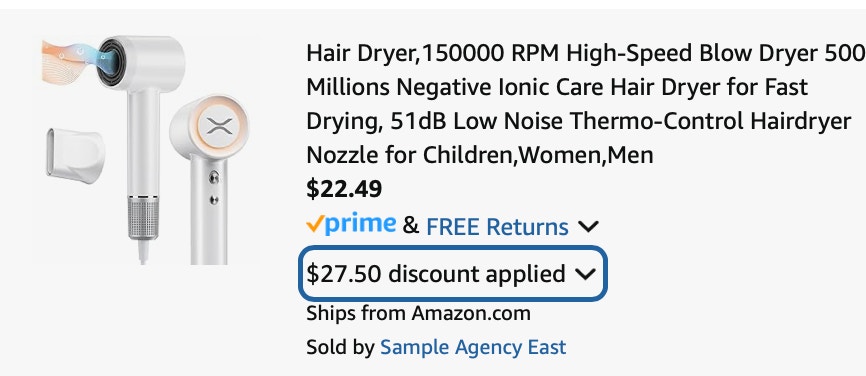Click the "Sold by" label
Image resolution: width=866 pixels, height=376 pixels.
click(x=341, y=347)
